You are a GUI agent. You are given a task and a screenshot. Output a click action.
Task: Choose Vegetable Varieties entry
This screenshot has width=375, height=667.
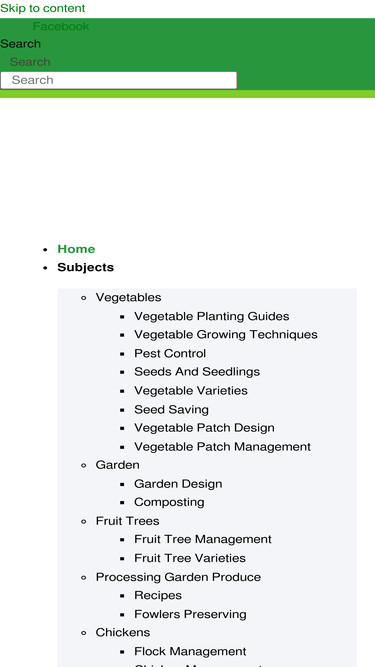pos(191,391)
